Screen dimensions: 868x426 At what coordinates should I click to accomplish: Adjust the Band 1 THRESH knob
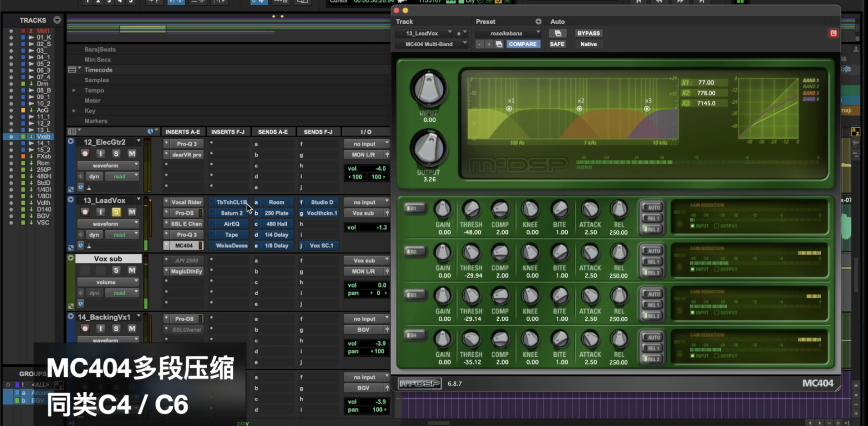tap(471, 210)
